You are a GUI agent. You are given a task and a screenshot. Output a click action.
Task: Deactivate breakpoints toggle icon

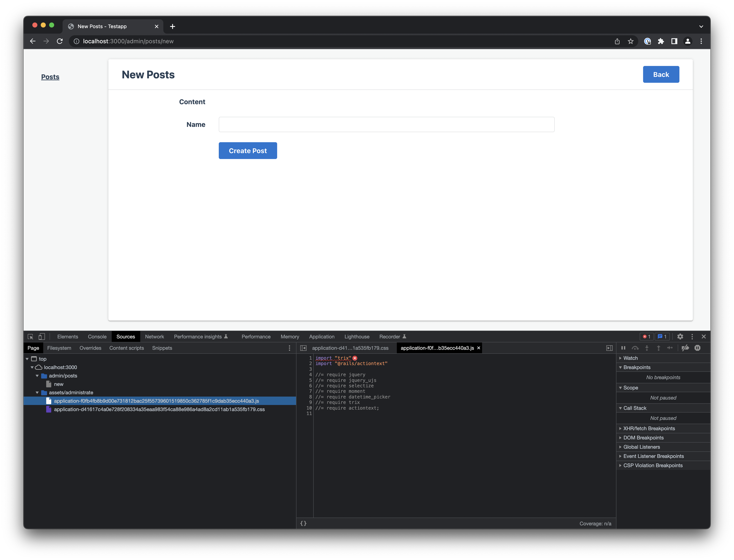click(685, 348)
